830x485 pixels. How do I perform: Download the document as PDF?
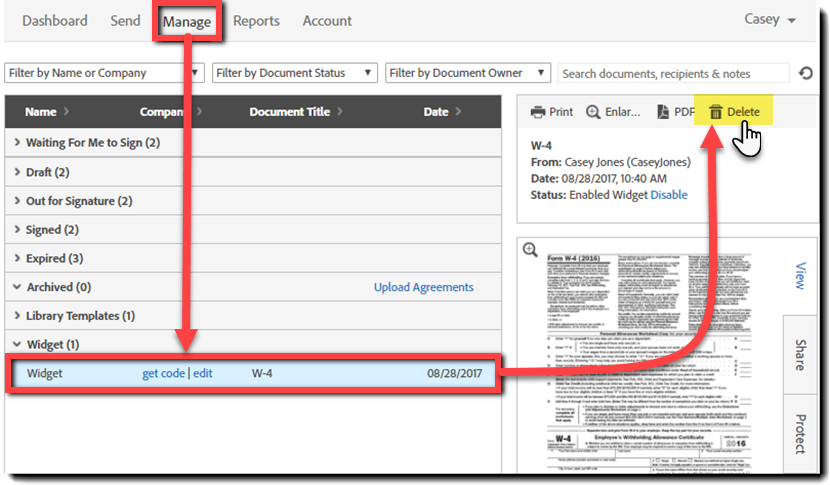pyautogui.click(x=675, y=112)
